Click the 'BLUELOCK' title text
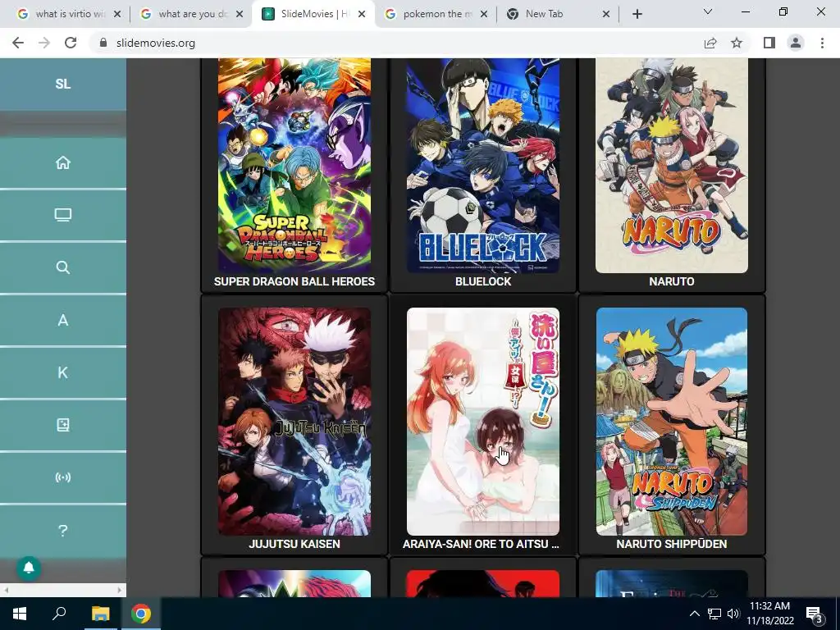This screenshot has height=630, width=840. (x=483, y=281)
